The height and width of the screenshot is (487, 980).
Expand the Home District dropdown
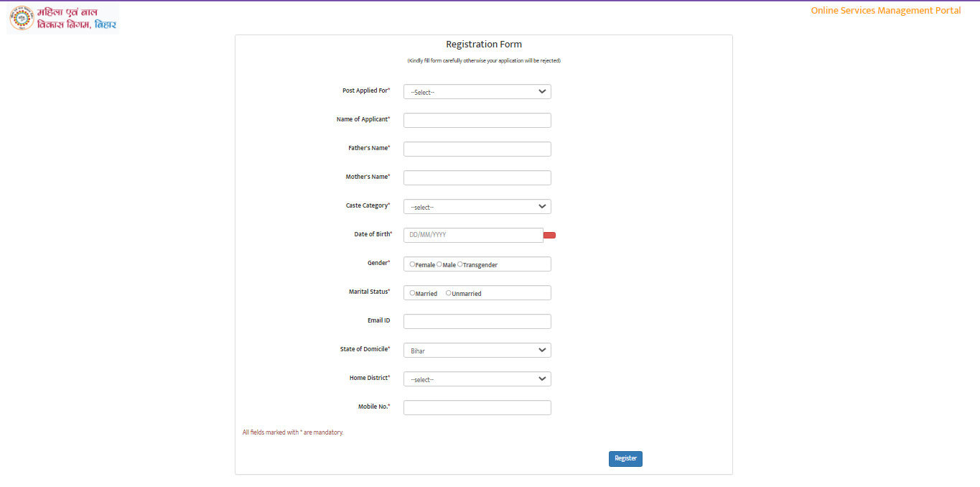tap(477, 379)
